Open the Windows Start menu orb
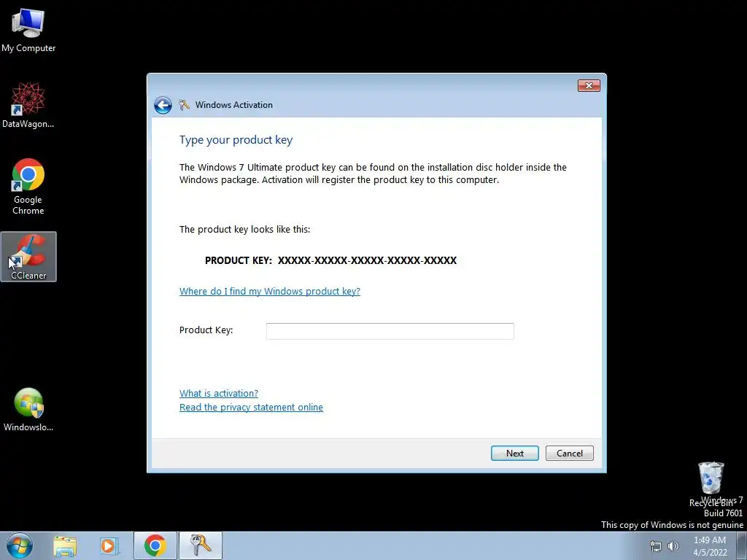The image size is (747, 560). (x=20, y=545)
